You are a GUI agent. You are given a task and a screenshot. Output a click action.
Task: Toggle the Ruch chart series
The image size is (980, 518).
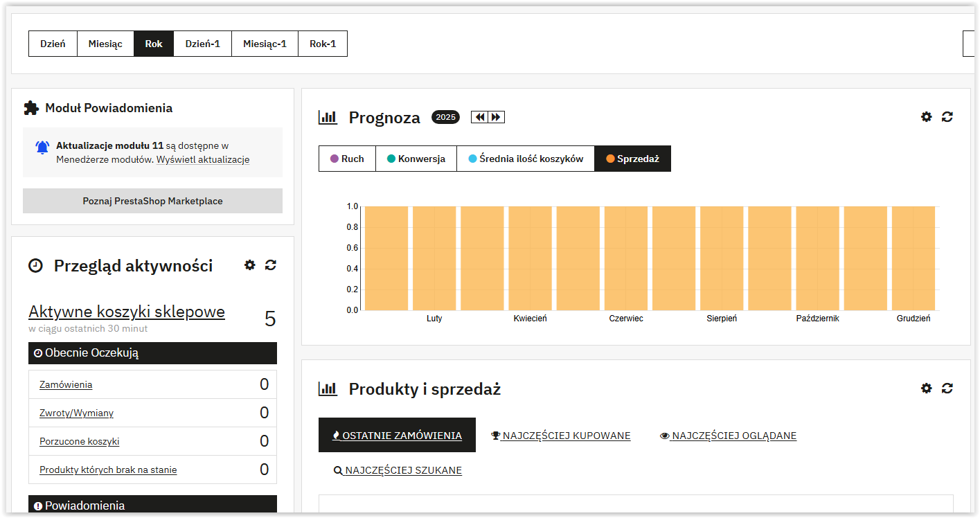[x=347, y=159]
